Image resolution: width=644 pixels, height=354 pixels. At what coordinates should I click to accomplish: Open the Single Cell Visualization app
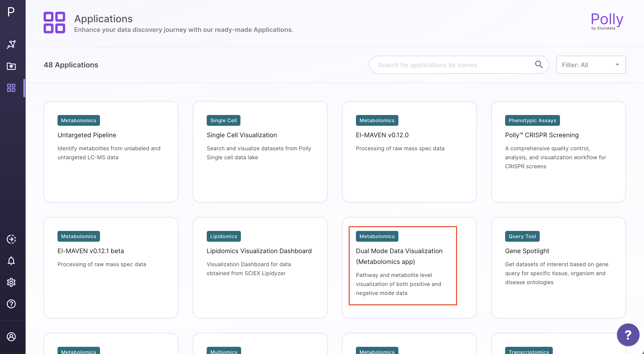point(260,152)
